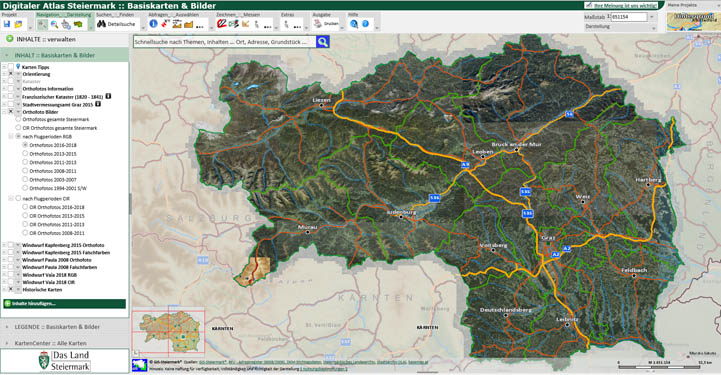The image size is (721, 375).
Task: Click the Karten Tipps pin icon
Action: [x=18, y=67]
